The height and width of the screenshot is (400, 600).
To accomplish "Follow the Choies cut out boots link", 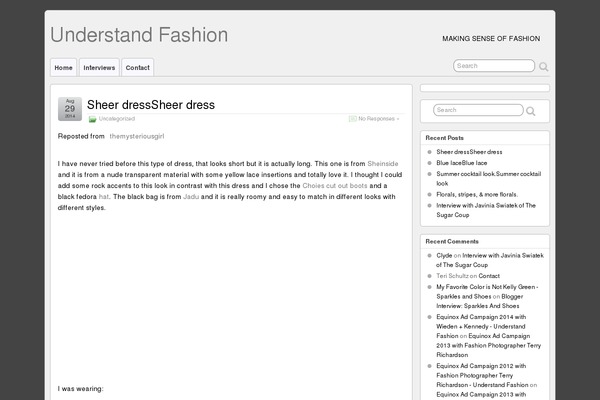I will pyautogui.click(x=335, y=186).
